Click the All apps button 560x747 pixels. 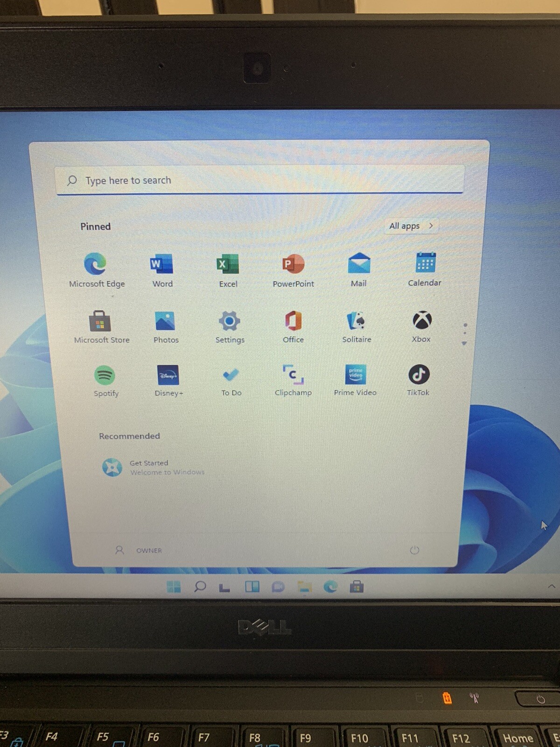411,226
